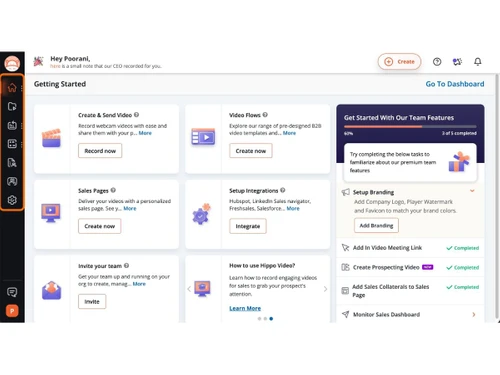
Task: Open the Learn More link
Action: click(x=245, y=308)
